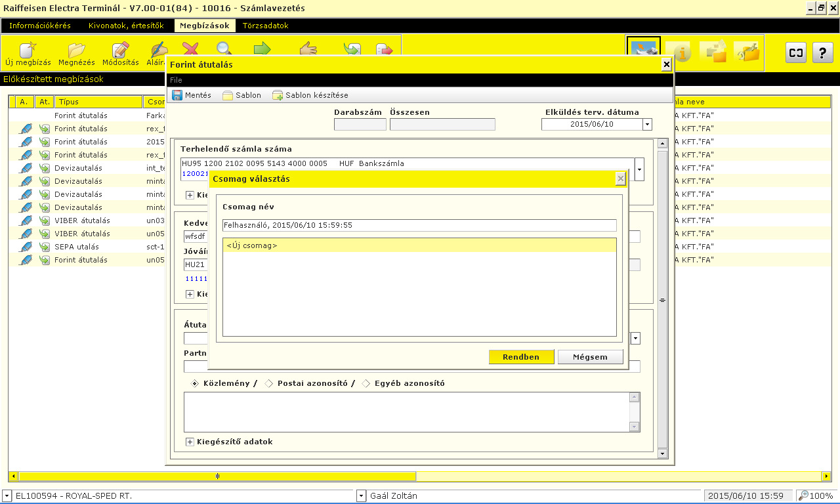Click the Darabszám field
Image resolution: width=840 pixels, height=504 pixels.
(360, 124)
